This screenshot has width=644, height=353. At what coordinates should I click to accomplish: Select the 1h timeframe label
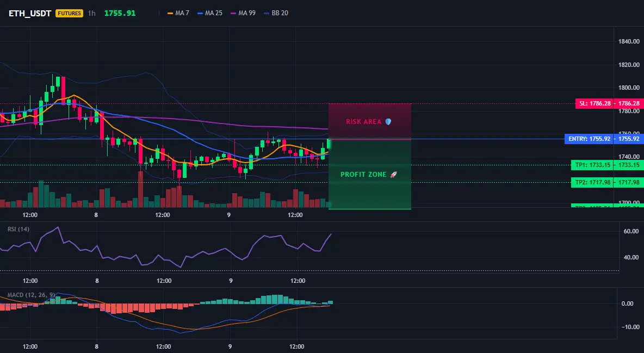click(91, 13)
